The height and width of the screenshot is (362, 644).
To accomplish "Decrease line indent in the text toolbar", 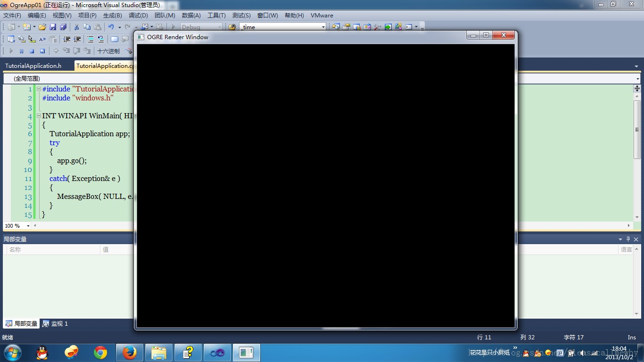I will [x=67, y=39].
